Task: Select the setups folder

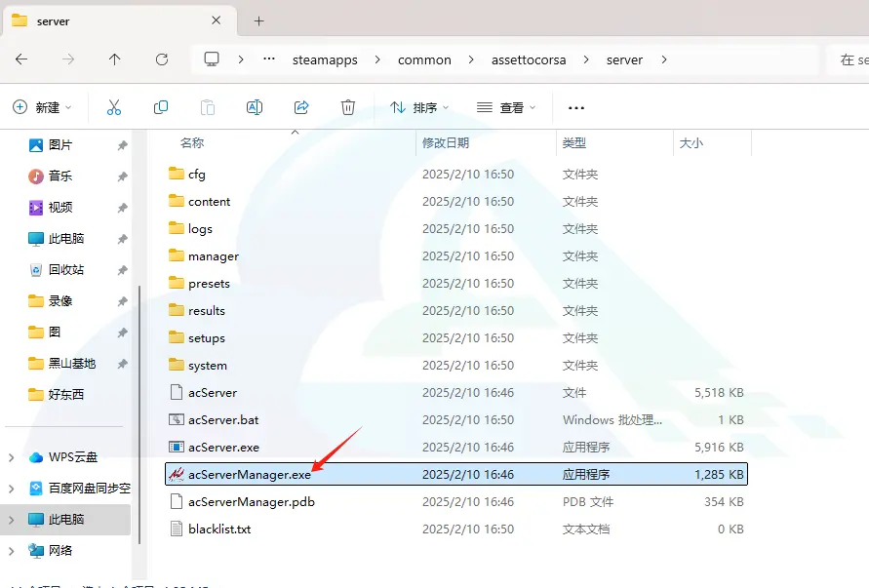Action: click(456, 337)
